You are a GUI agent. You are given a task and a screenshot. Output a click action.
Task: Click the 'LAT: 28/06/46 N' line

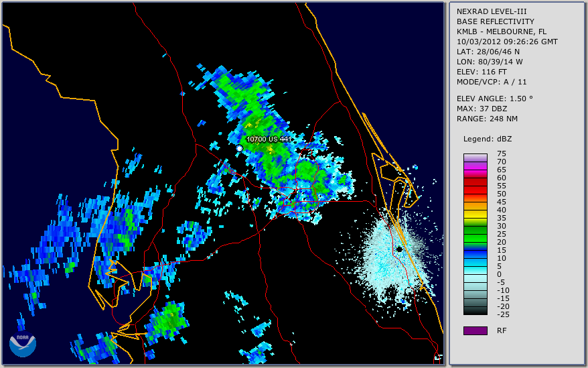(488, 52)
